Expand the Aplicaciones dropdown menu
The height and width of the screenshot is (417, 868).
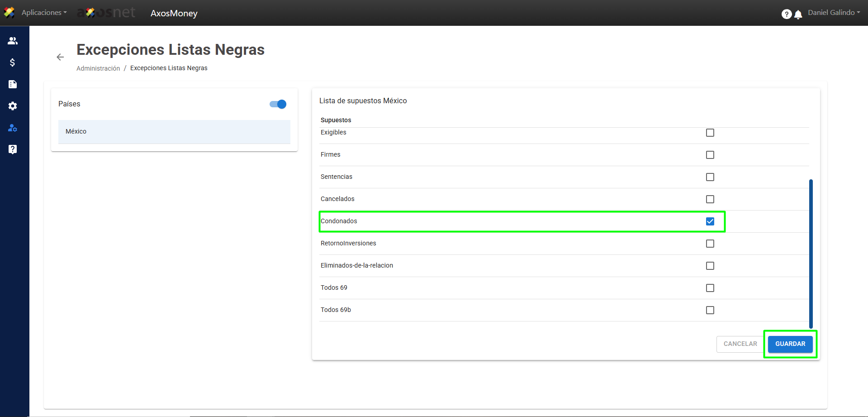(x=44, y=13)
